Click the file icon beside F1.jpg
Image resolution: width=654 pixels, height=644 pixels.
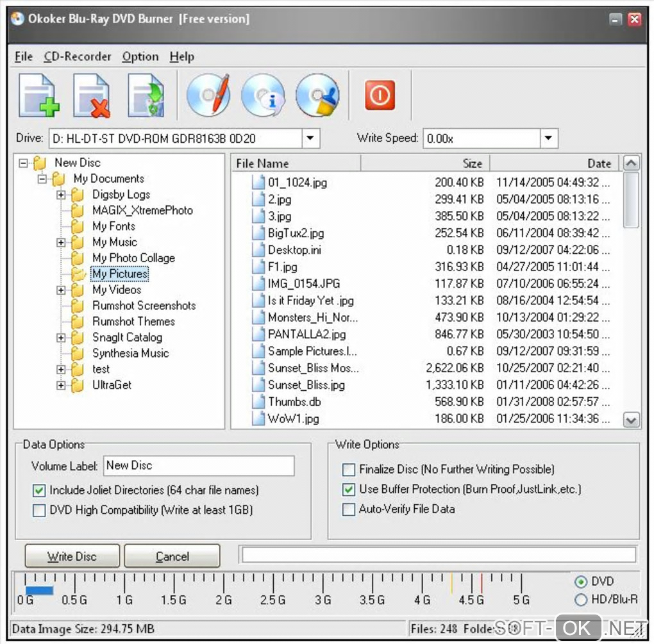click(x=258, y=267)
